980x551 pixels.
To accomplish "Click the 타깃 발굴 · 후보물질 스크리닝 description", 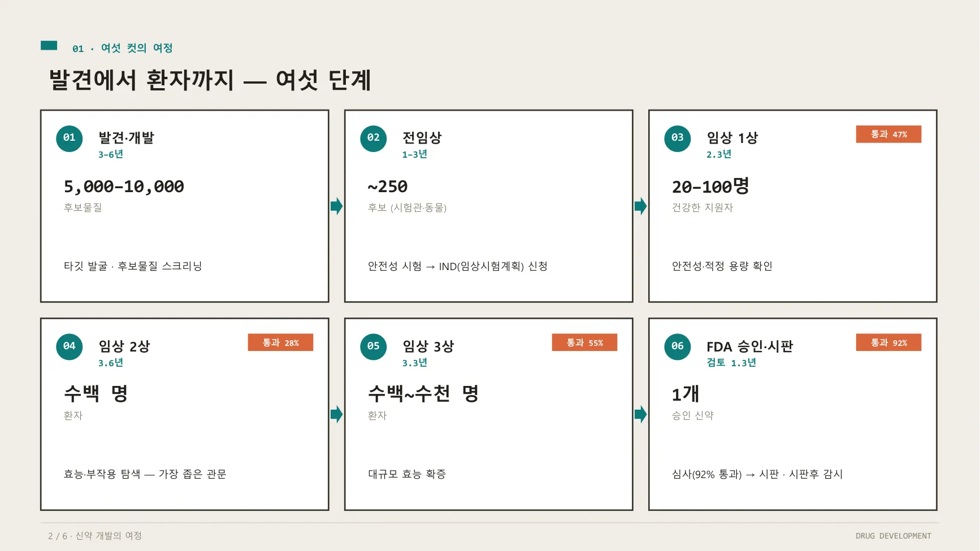I will [133, 266].
